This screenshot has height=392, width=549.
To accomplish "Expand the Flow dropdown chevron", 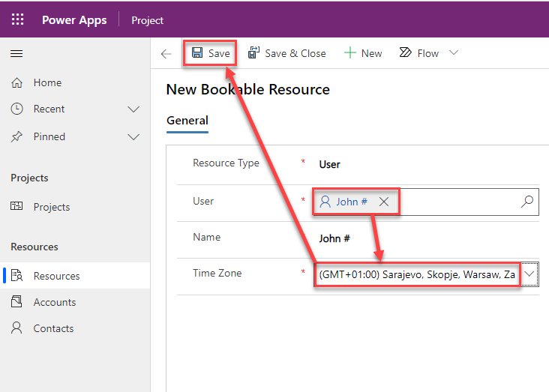I will (453, 53).
